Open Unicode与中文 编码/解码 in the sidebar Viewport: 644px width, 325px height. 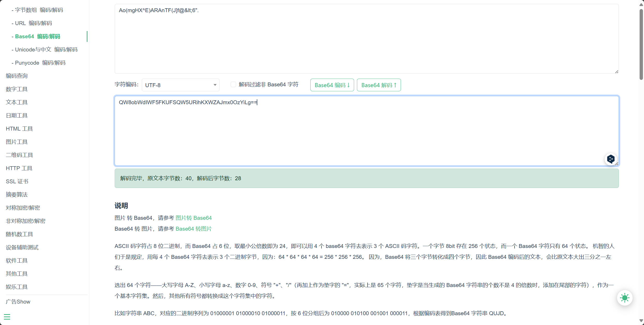tap(46, 50)
